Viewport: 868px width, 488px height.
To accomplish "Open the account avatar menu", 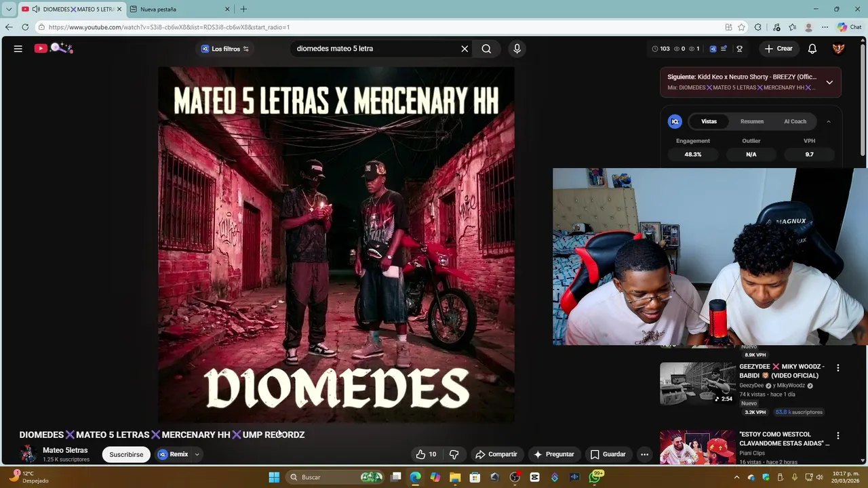I will (838, 49).
